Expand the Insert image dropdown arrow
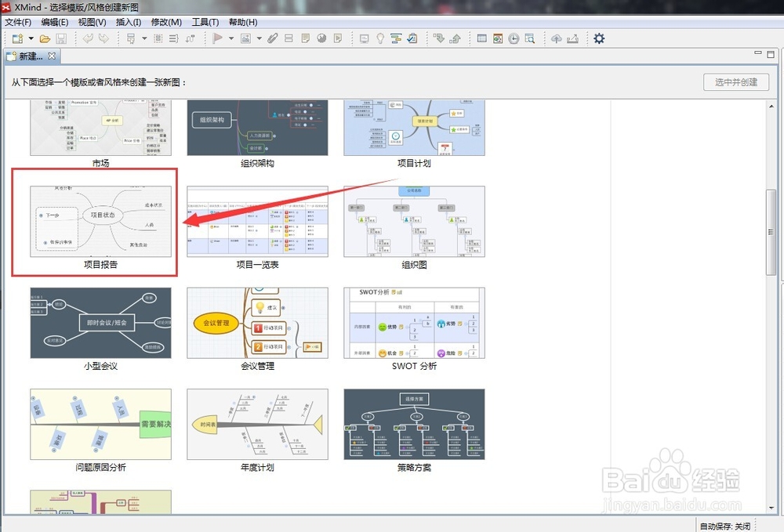784x532 pixels. [259, 38]
